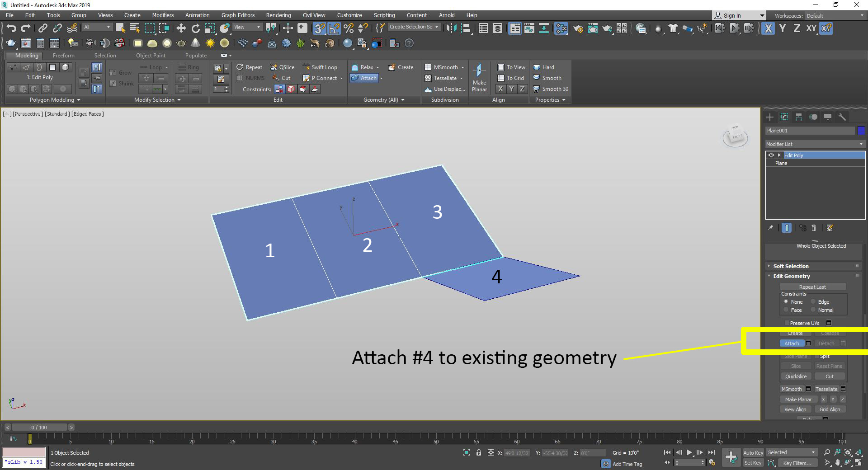
Task: Open the Render Setup teapot icon
Action: click(x=578, y=28)
